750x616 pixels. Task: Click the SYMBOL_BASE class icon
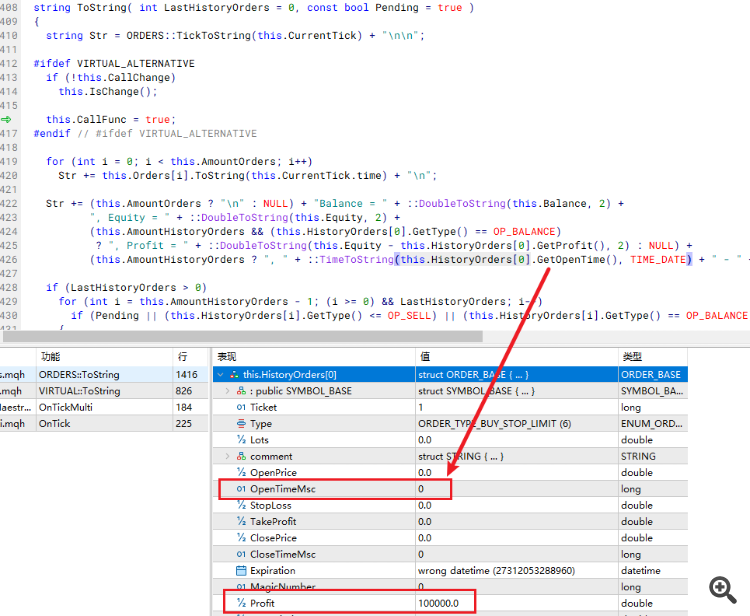(x=241, y=391)
